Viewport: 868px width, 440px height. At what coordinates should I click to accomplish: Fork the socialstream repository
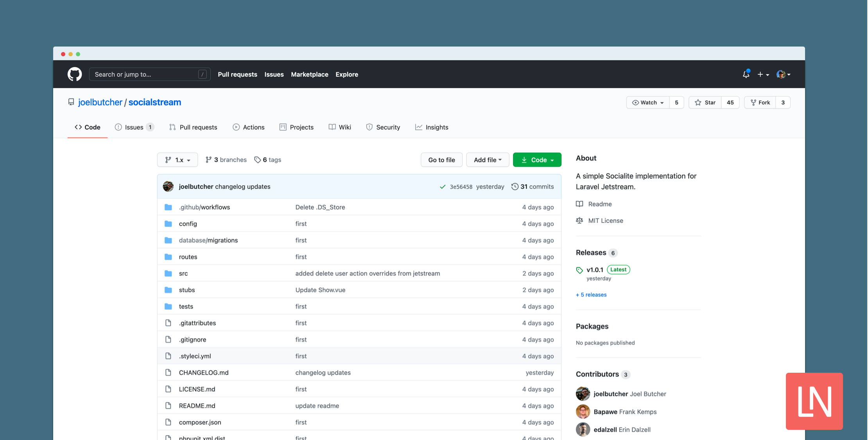760,102
